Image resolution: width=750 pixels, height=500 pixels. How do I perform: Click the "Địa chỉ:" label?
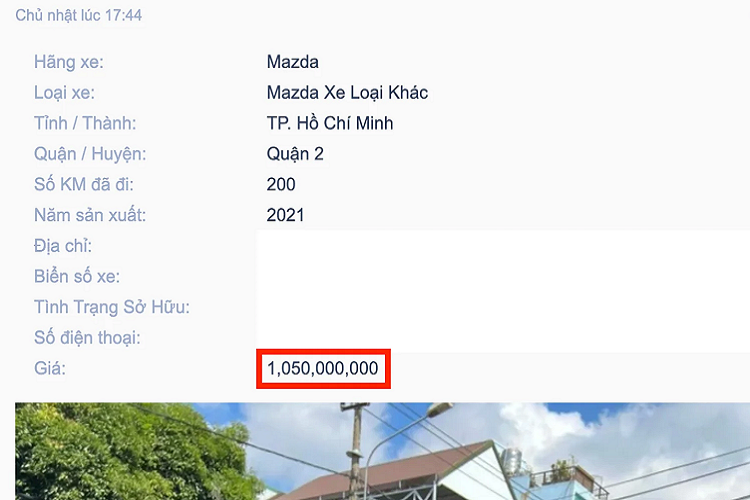click(63, 246)
